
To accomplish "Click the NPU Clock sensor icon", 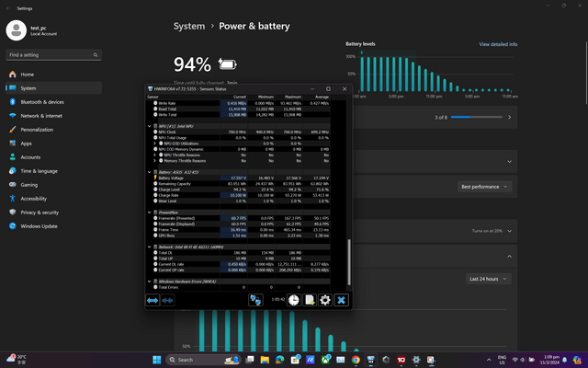I will pyautogui.click(x=155, y=132).
